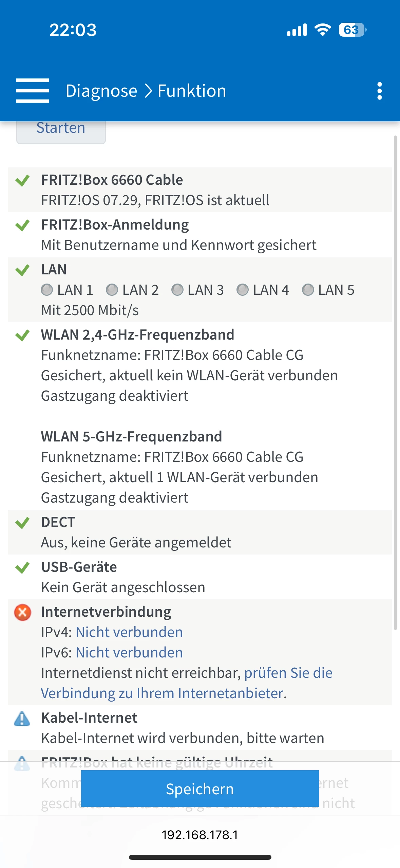This screenshot has width=400, height=868.
Task: Open the hamburger navigation menu
Action: pyautogui.click(x=33, y=91)
